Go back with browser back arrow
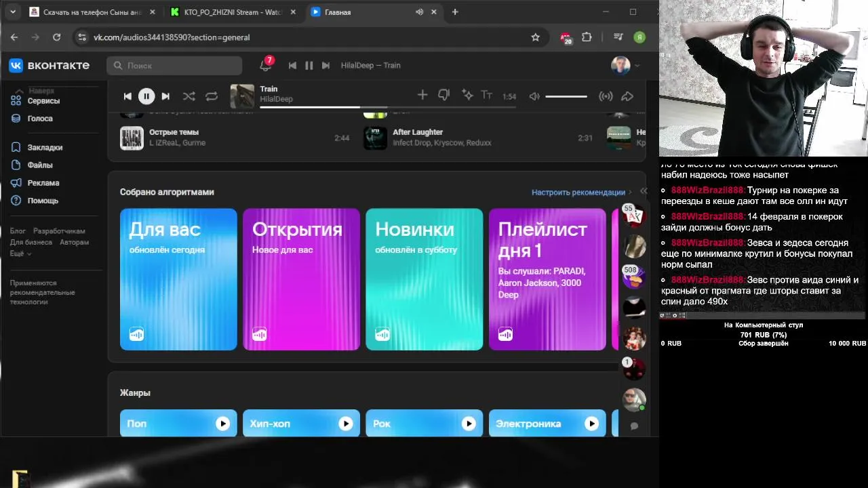 click(x=14, y=37)
